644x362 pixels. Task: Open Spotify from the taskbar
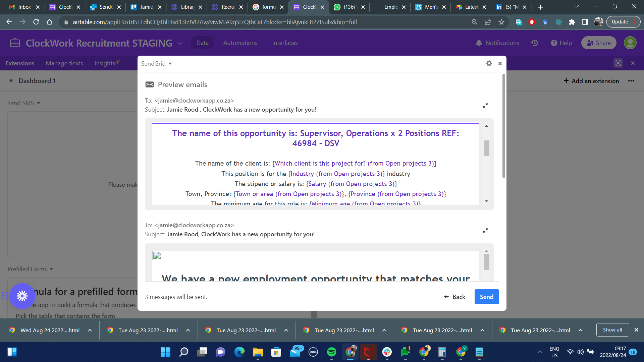[x=331, y=352]
